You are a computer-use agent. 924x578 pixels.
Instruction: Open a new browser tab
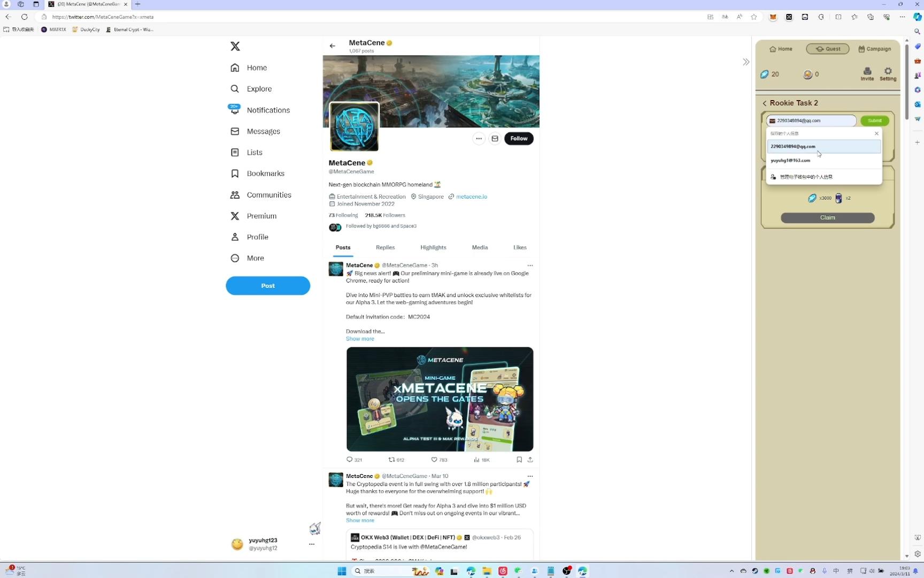pos(138,4)
